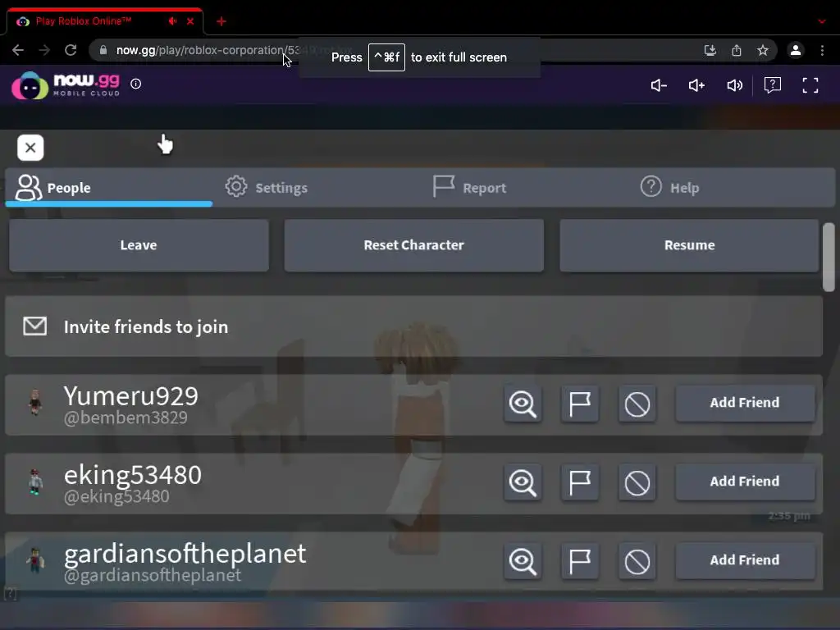Inspect gardiansoftheplanet's avatar
The width and height of the screenshot is (840, 630).
523,561
